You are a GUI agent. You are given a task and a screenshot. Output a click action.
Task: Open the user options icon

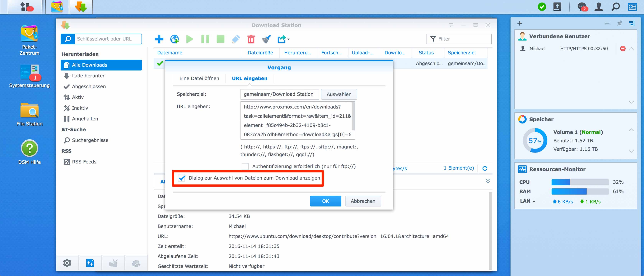599,7
